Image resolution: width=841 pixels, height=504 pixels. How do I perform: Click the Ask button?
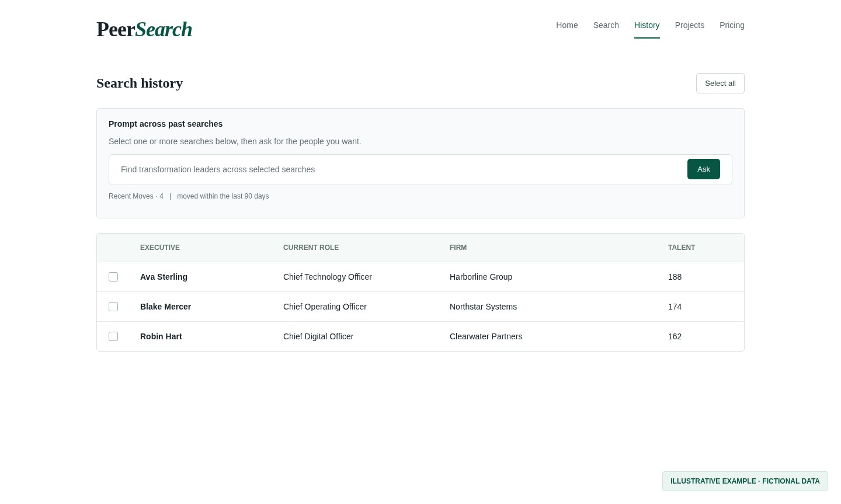[704, 169]
